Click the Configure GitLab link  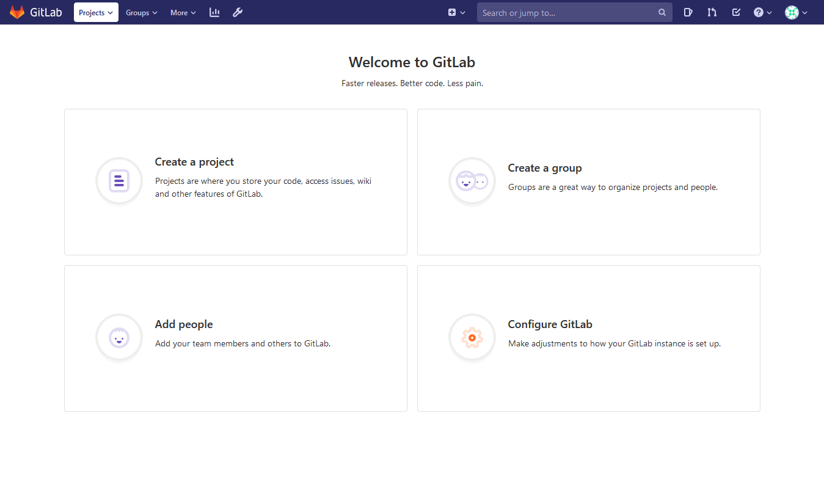[550, 324]
